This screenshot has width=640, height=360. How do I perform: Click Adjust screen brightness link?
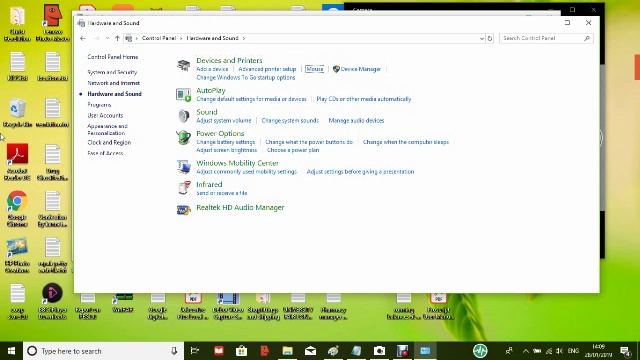(227, 150)
